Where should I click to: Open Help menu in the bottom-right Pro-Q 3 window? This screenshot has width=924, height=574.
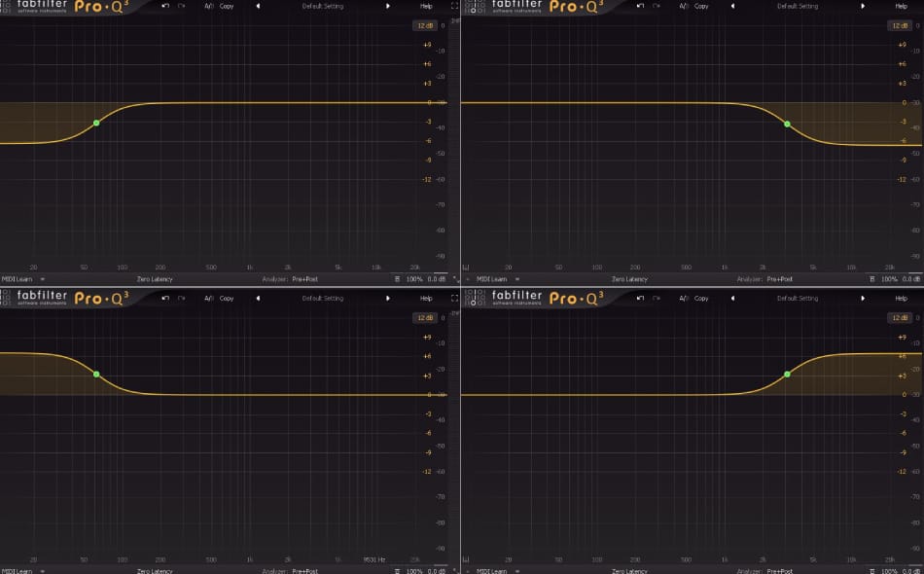coord(901,299)
